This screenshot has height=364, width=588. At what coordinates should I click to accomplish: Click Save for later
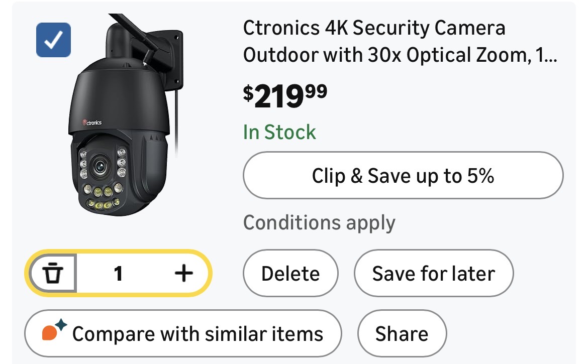pyautogui.click(x=433, y=274)
